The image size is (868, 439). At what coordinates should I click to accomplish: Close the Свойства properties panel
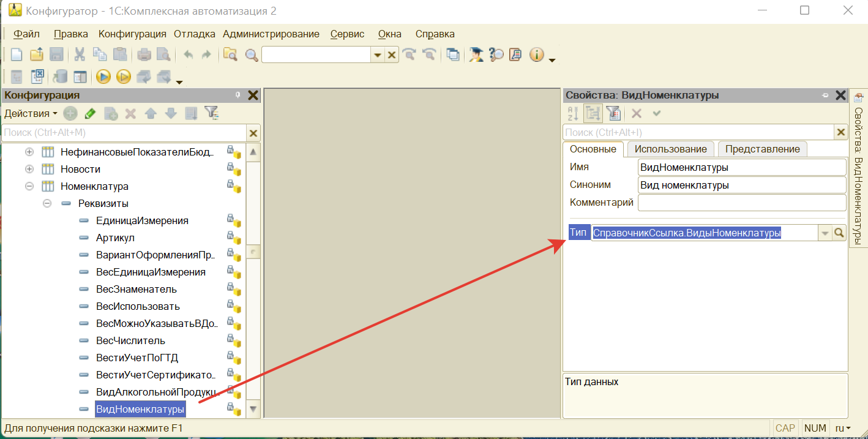click(x=840, y=96)
